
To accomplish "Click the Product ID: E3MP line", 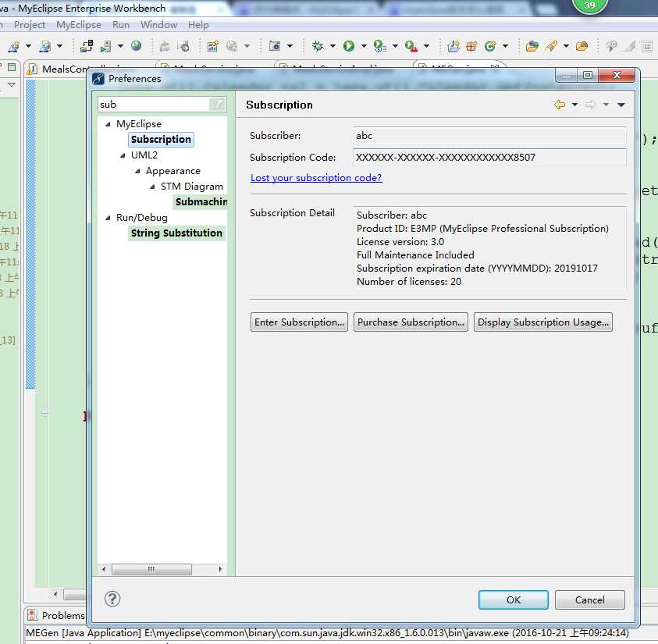I will pos(482,228).
